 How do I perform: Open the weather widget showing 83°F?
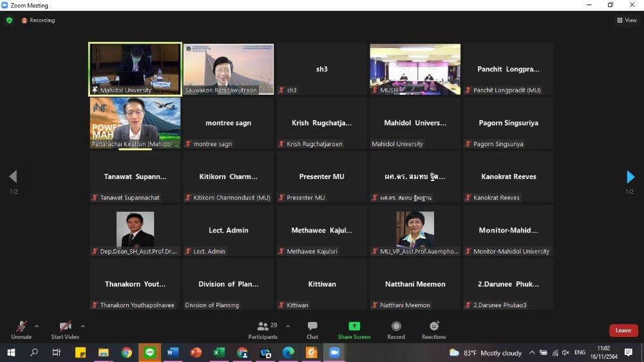click(485, 353)
